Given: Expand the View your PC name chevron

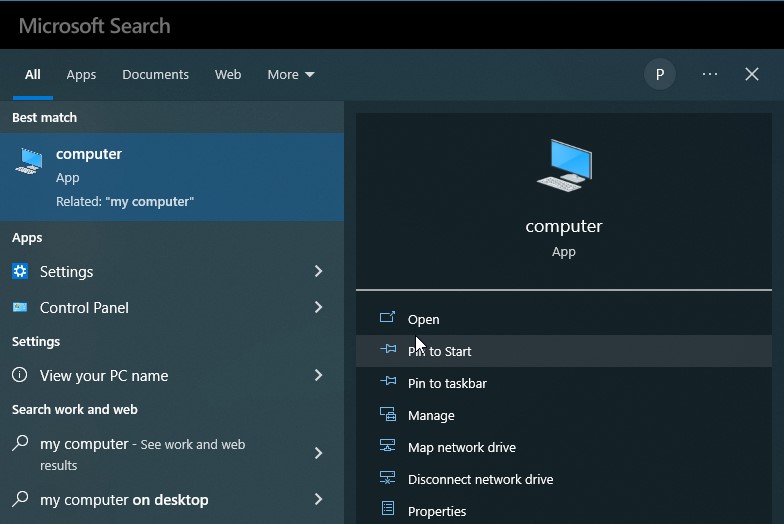Looking at the screenshot, I should 318,376.
